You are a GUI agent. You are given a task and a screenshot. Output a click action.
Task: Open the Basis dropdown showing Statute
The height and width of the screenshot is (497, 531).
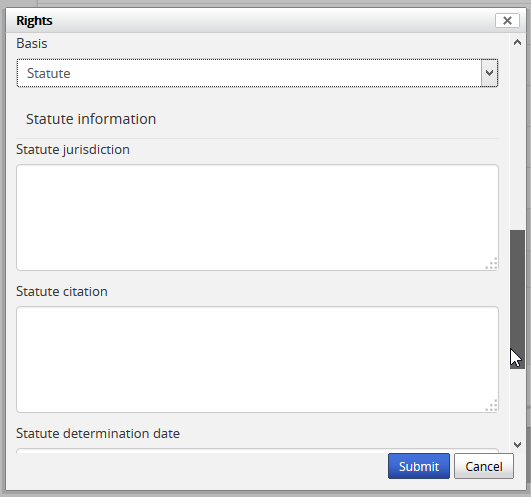(x=257, y=73)
